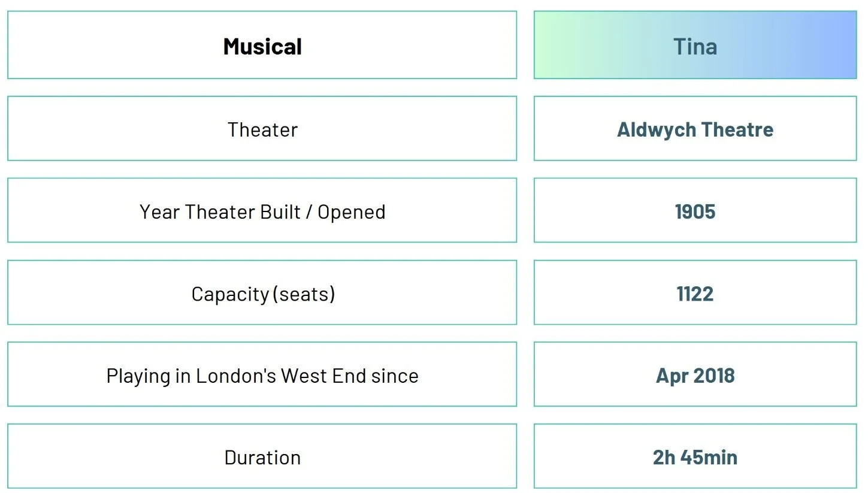Click the Musical header cell
Image resolution: width=868 pixels, height=493 pixels.
click(x=262, y=45)
